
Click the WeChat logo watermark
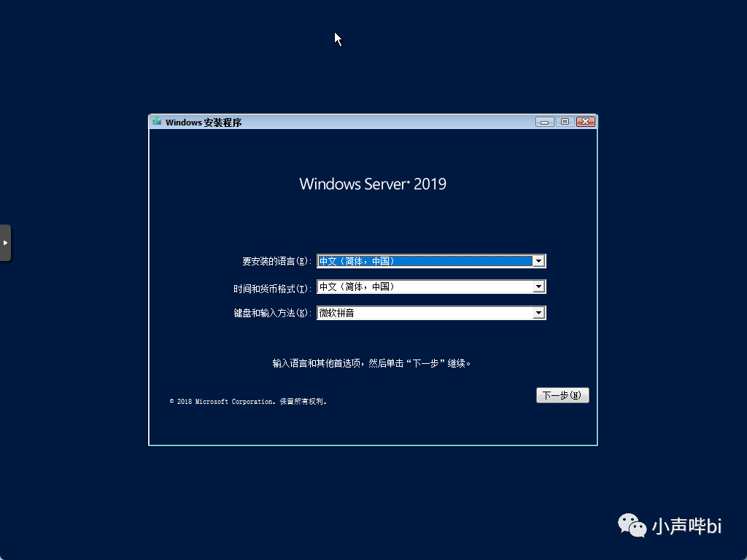tap(632, 525)
